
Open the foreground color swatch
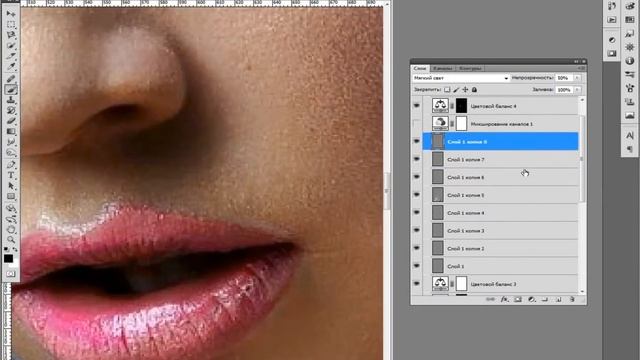click(8, 259)
